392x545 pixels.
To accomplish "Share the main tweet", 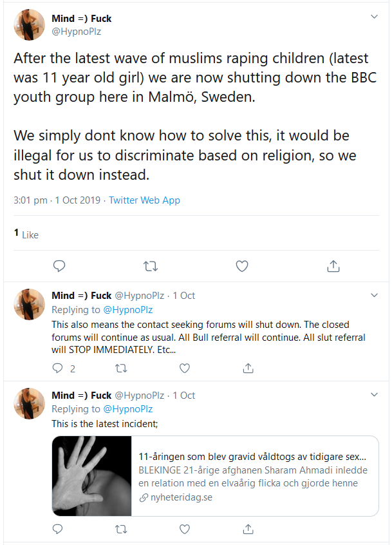I will click(x=333, y=266).
